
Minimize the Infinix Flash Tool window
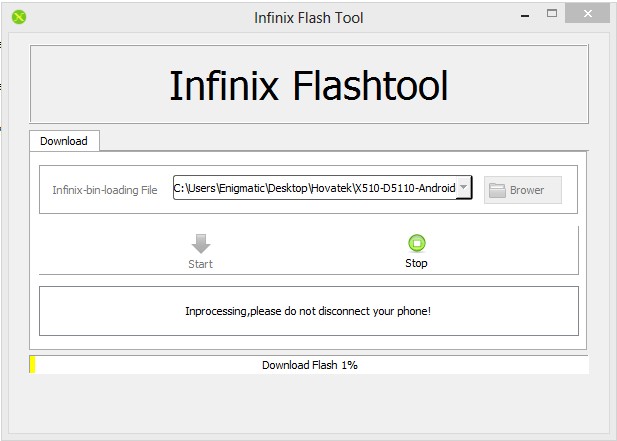[525, 15]
